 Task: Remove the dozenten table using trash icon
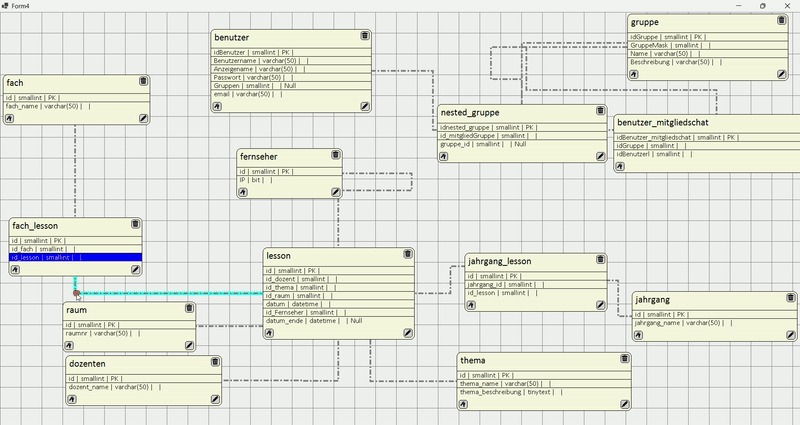click(x=215, y=362)
